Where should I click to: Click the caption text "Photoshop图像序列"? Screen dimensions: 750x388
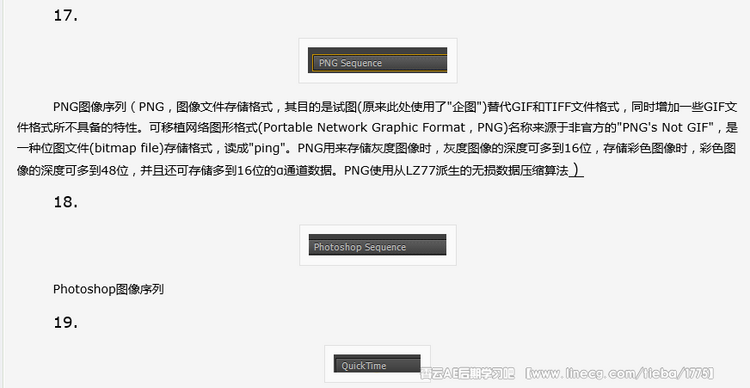point(109,289)
